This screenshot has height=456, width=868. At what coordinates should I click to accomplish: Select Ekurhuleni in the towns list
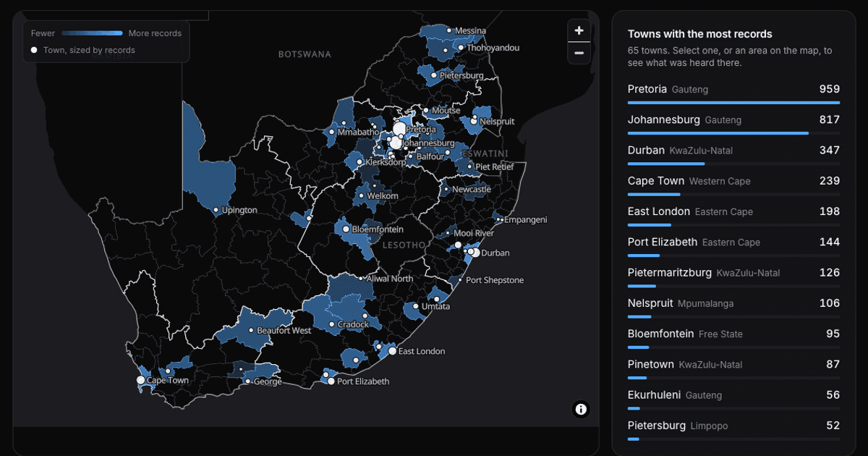pyautogui.click(x=733, y=398)
